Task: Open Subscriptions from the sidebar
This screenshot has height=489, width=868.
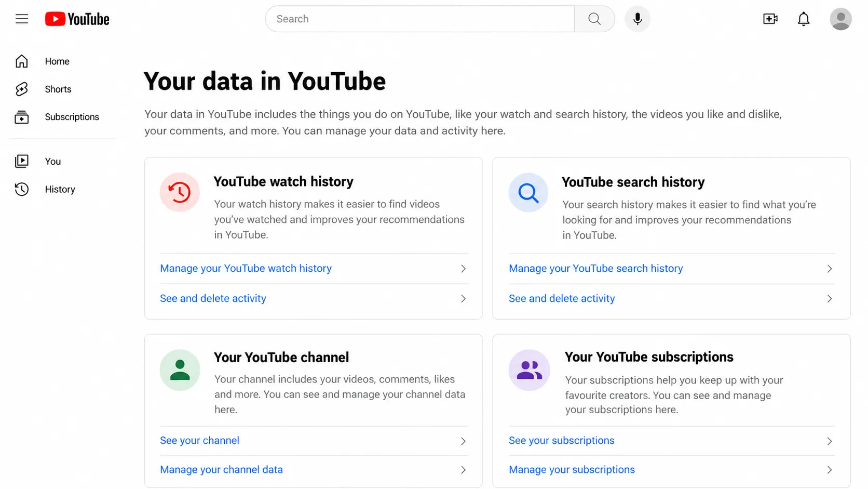Action: [x=72, y=117]
